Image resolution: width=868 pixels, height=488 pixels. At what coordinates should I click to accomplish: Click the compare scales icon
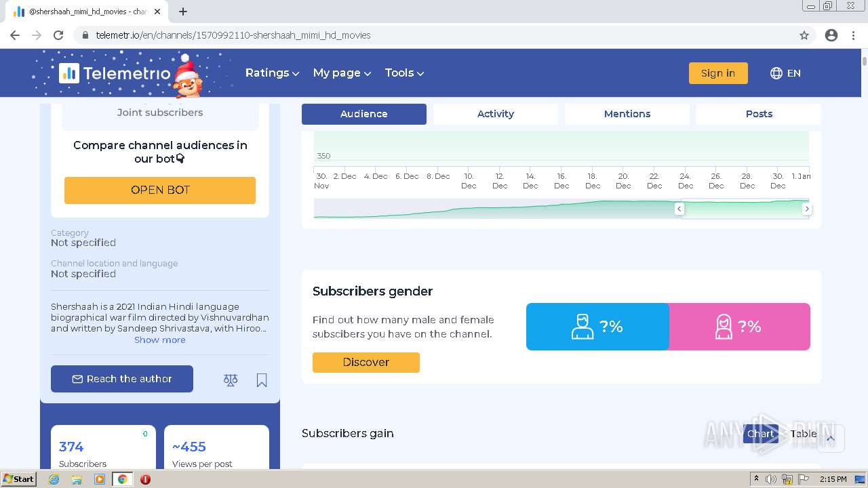(231, 380)
